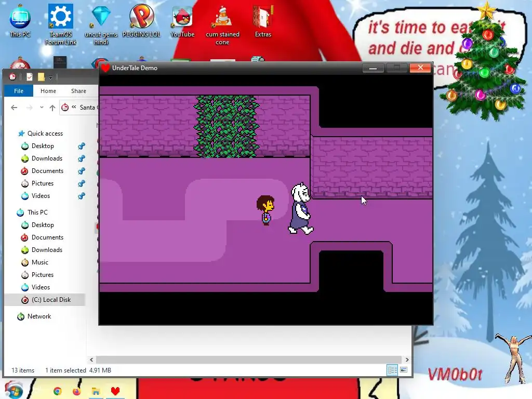Close the UnderTale Demo window
Viewport: 532px width, 399px height.
pos(420,68)
